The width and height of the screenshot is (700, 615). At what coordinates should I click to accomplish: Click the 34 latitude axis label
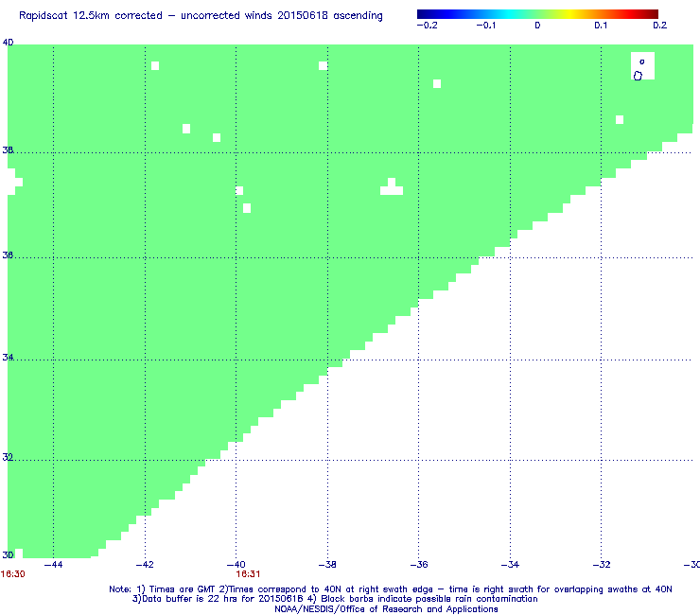(x=8, y=358)
